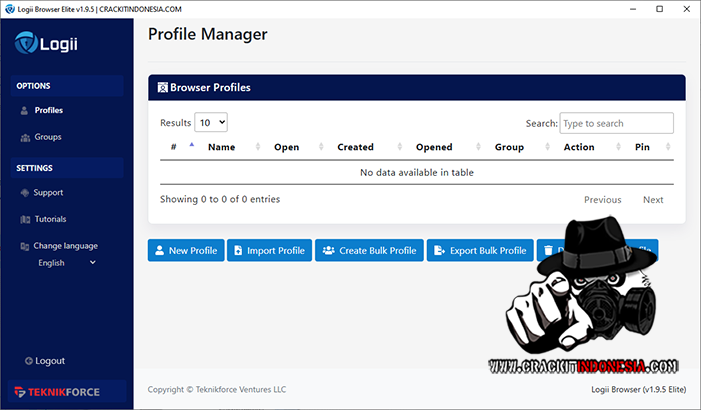
Task: Click the OPTIONS section header
Action: [67, 86]
